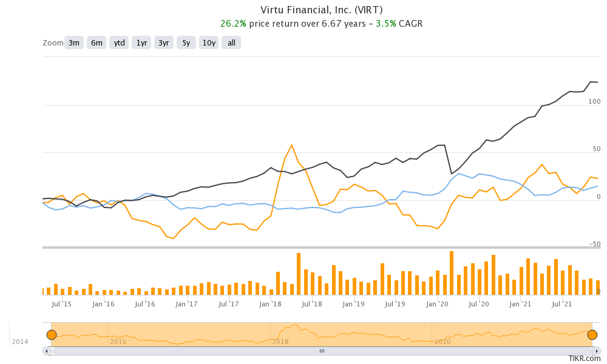This screenshot has height=364, width=607.
Task: Click the Jul '18 axis label
Action: (311, 304)
